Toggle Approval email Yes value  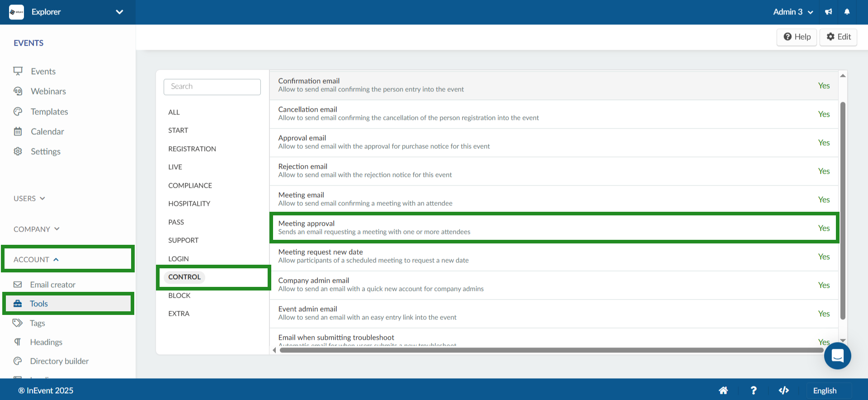point(824,143)
